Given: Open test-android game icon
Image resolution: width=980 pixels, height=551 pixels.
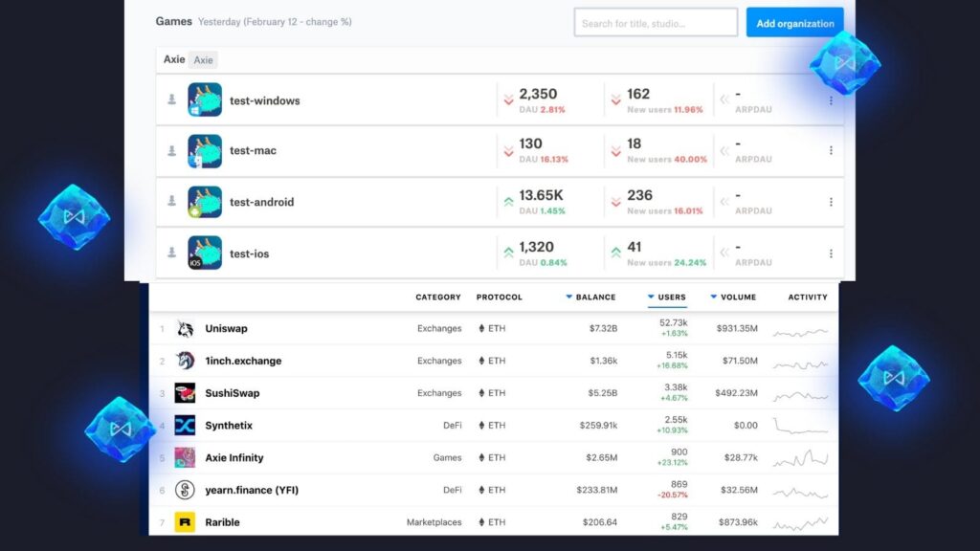Looking at the screenshot, I should point(205,202).
